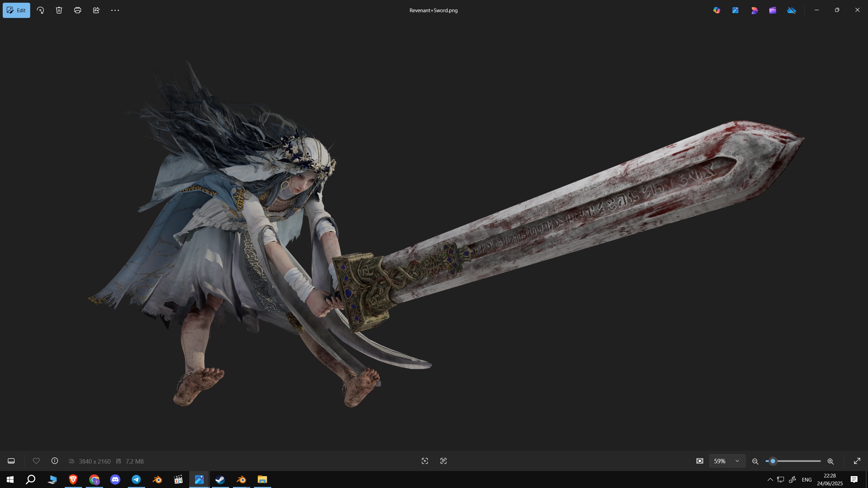Enter fullscreen with the expand arrows icon
Screen dimensions: 868x488
click(x=857, y=461)
